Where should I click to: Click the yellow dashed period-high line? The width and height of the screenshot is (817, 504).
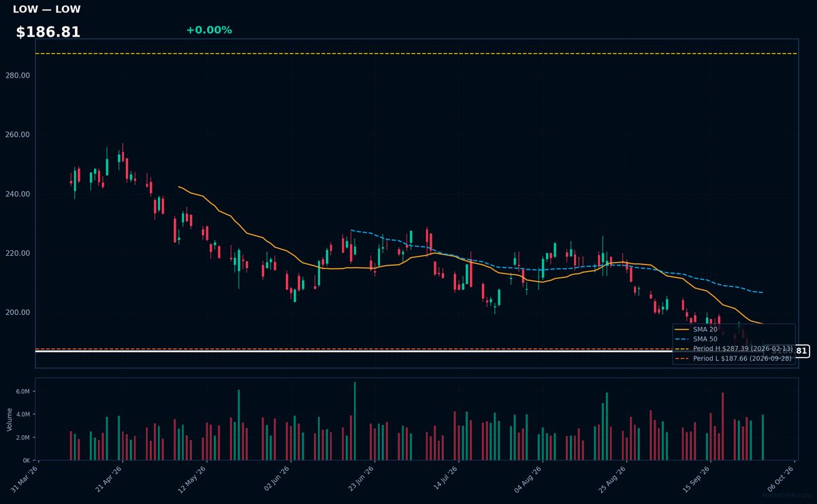click(416, 53)
